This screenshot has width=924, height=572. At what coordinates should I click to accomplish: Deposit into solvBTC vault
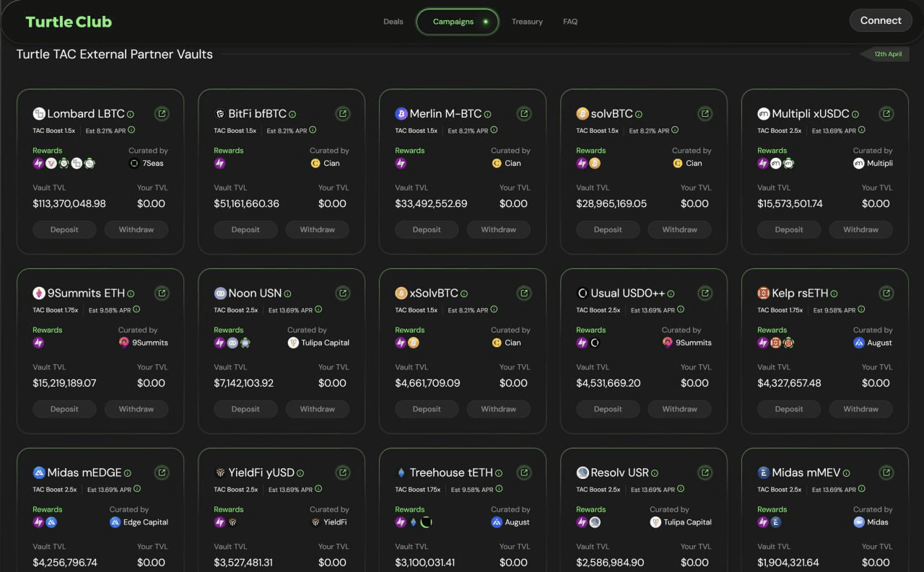pyautogui.click(x=608, y=229)
